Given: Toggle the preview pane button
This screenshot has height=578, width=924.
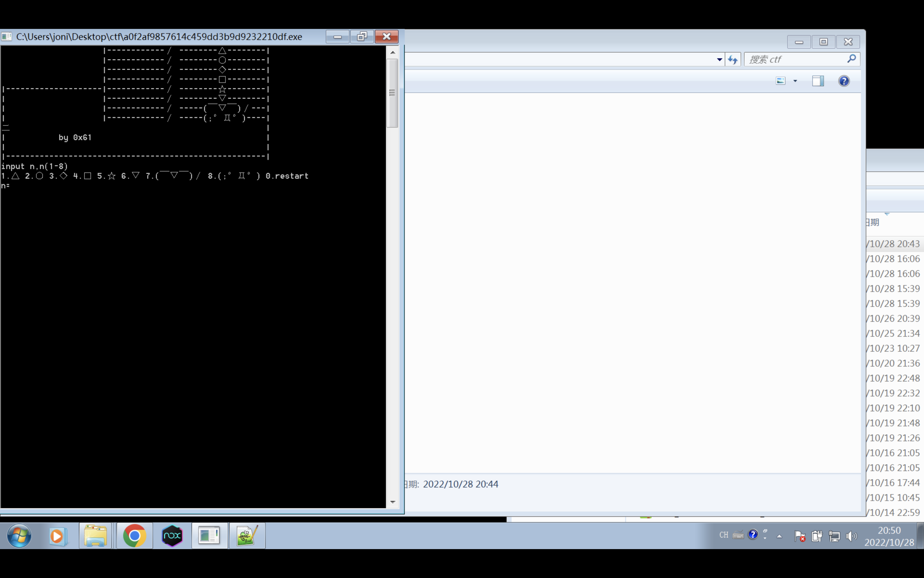Looking at the screenshot, I should [x=818, y=81].
